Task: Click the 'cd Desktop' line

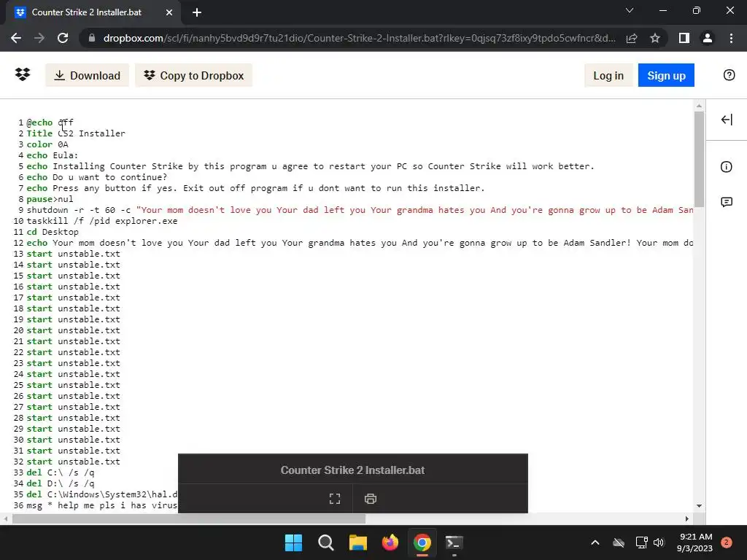Action: pyautogui.click(x=53, y=232)
